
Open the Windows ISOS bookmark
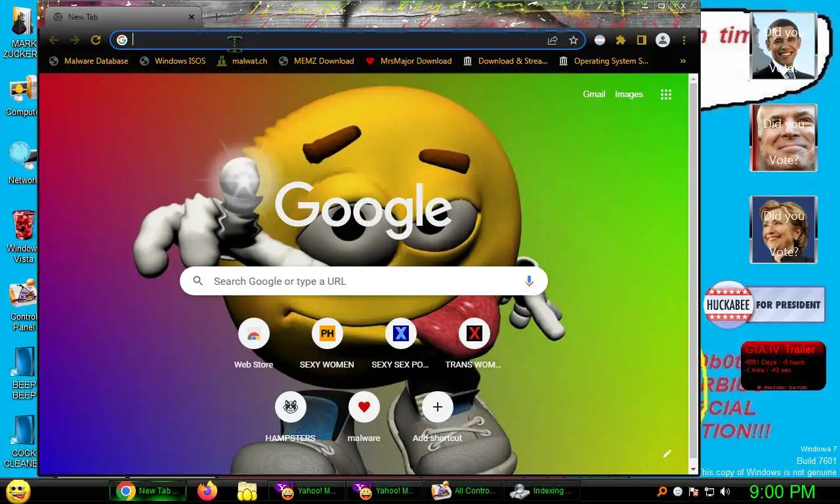173,61
